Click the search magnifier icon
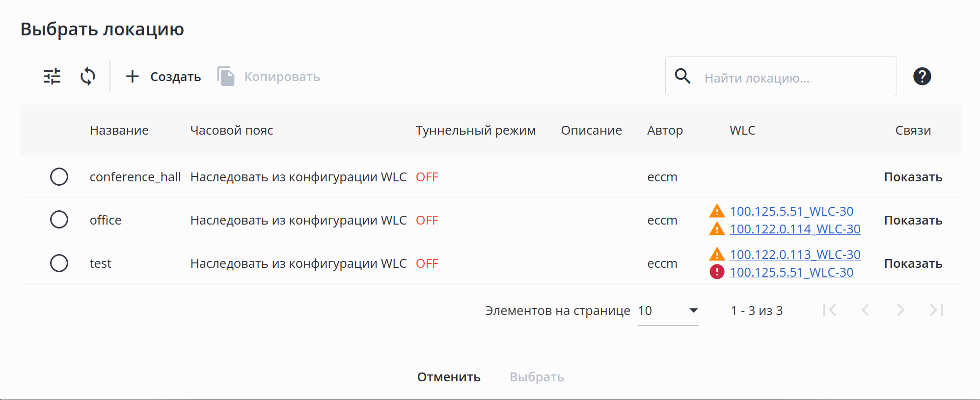 pyautogui.click(x=682, y=76)
